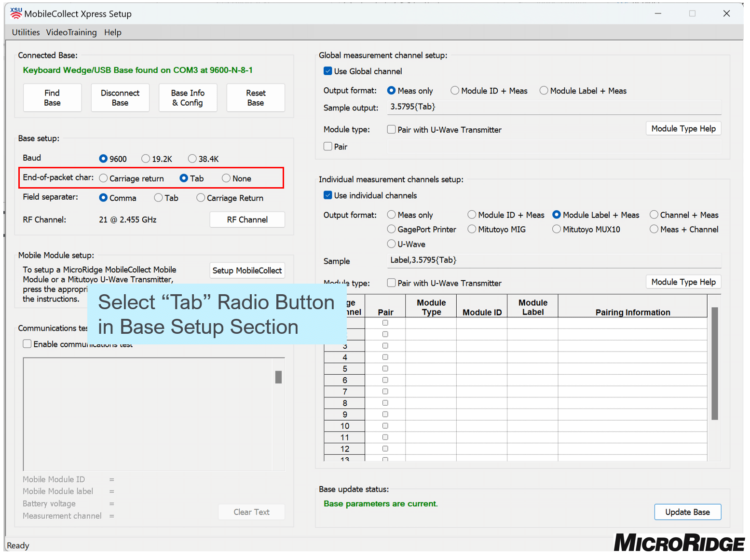This screenshot has width=750, height=560.
Task: Toggle the Use Global channel checkbox
Action: (328, 71)
